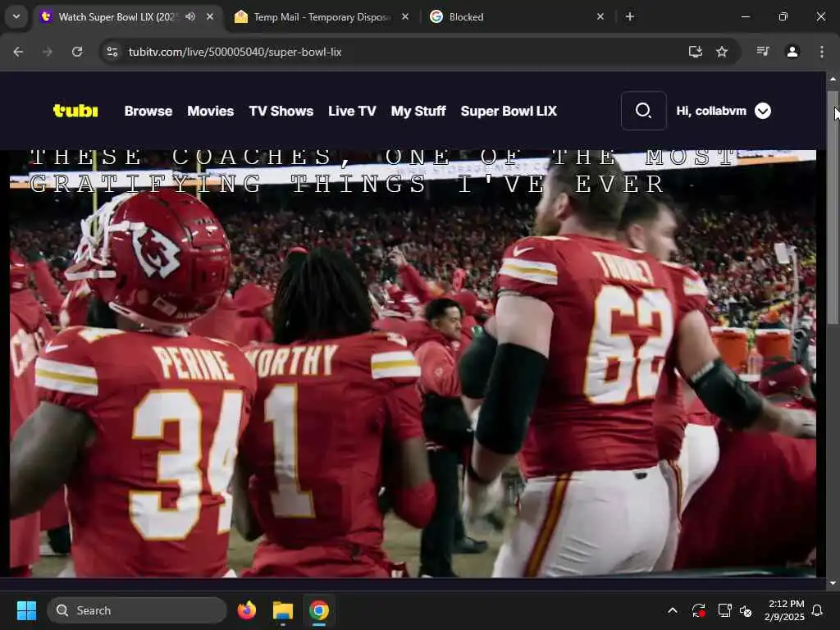The image size is (840, 630).
Task: Open the Browse menu on Tubi
Action: [148, 111]
